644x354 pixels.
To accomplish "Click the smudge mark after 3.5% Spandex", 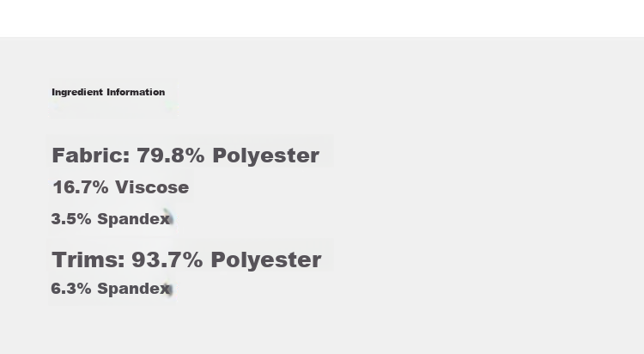I will click(169, 217).
